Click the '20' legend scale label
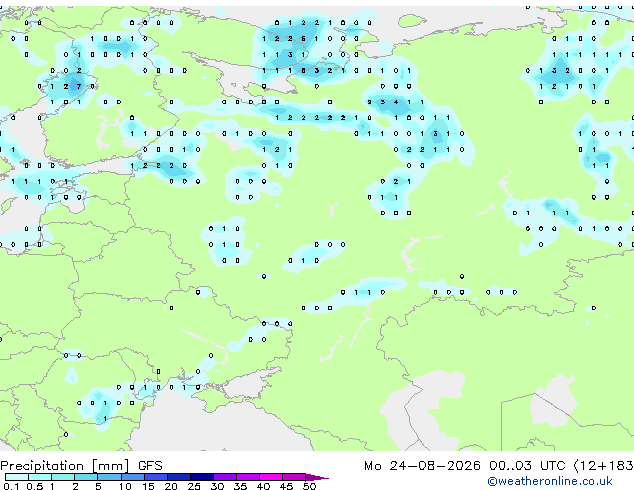This screenshot has width=634, height=490. click(171, 486)
